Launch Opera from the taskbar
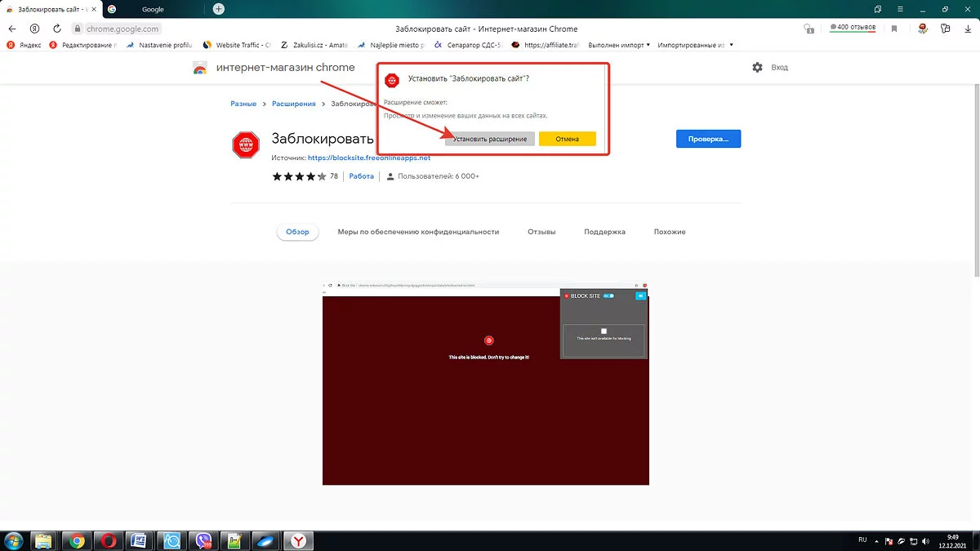 108,540
